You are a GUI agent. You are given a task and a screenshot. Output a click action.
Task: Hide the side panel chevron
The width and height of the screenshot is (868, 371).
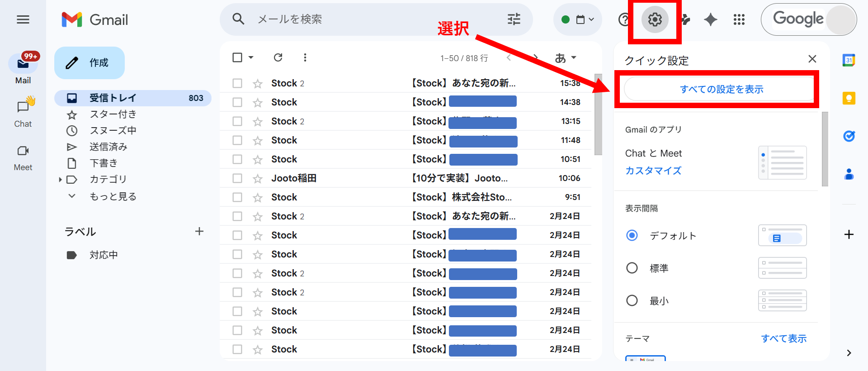pos(849,353)
